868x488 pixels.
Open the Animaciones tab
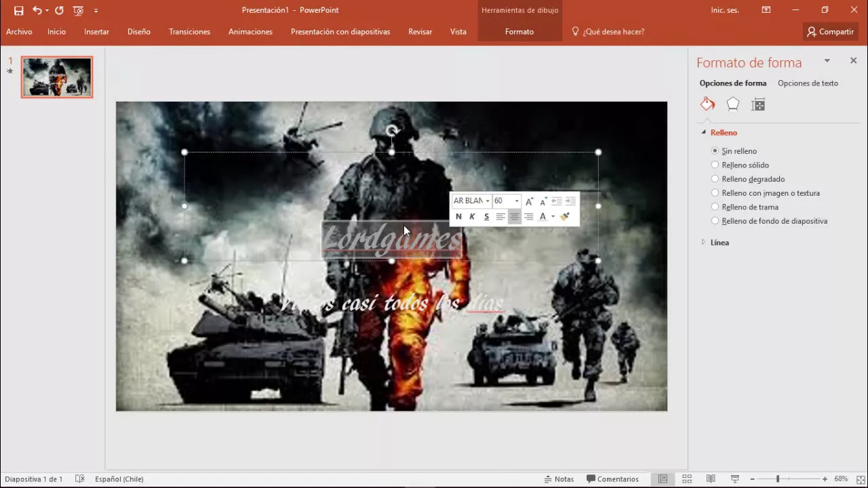point(250,32)
